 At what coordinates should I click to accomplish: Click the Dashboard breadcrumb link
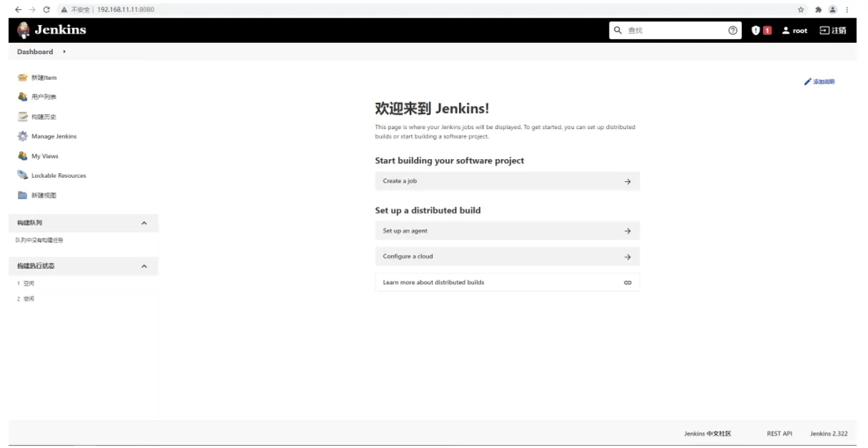click(x=35, y=52)
